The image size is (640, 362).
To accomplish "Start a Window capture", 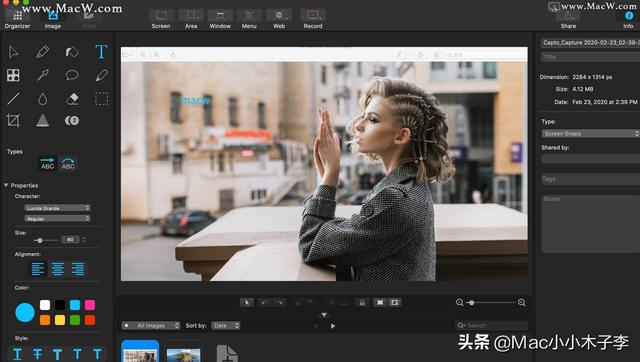I will click(220, 19).
